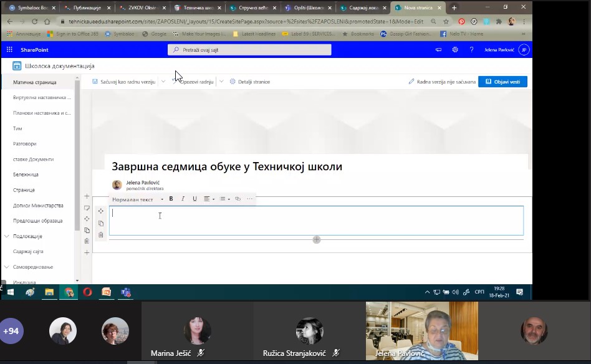
Task: Select Бележница in the left navigation
Action: tap(26, 175)
